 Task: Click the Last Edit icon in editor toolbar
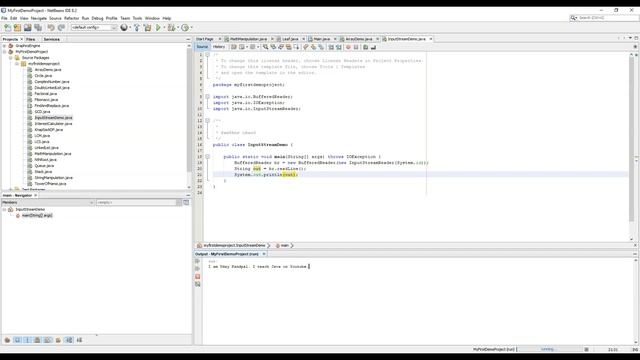tap(234, 47)
